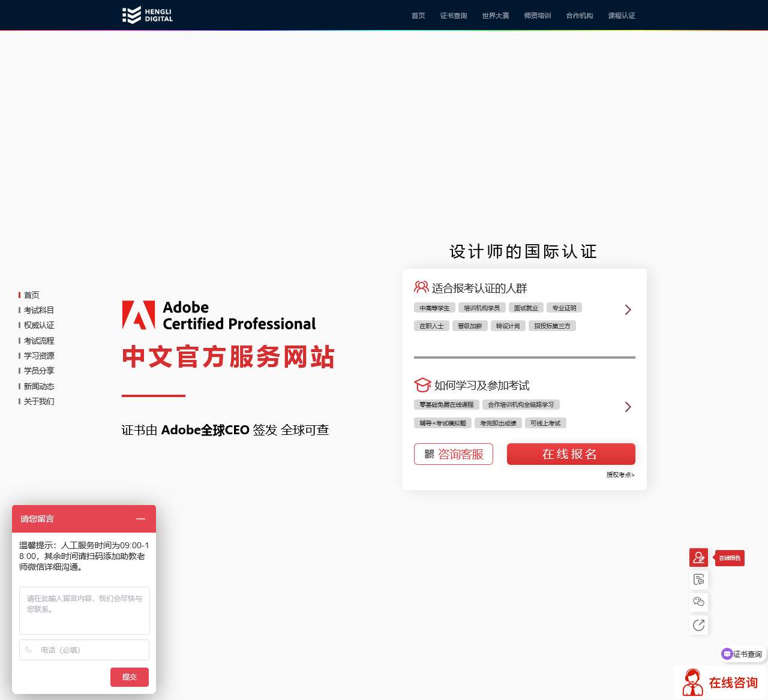The height and width of the screenshot is (700, 768).
Task: Click the Adobe Certified Professional logo
Action: [x=219, y=314]
